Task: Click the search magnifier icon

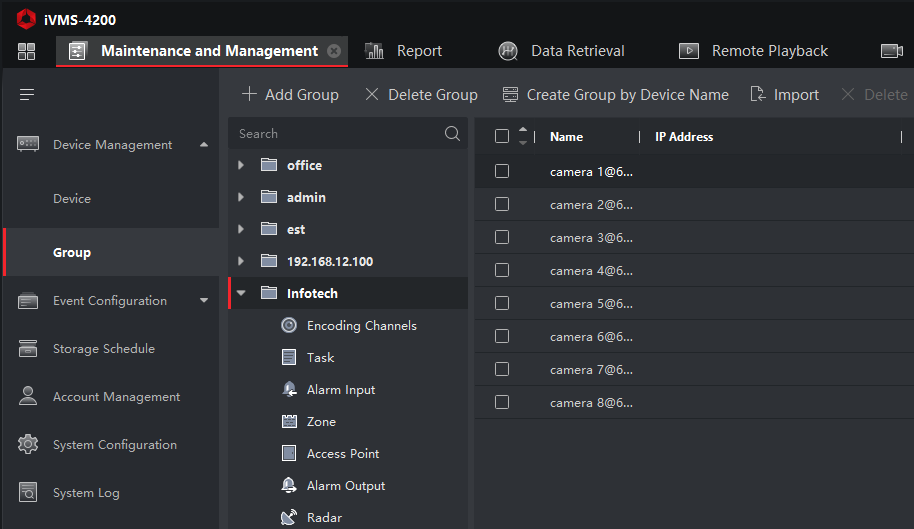Action: pos(453,133)
